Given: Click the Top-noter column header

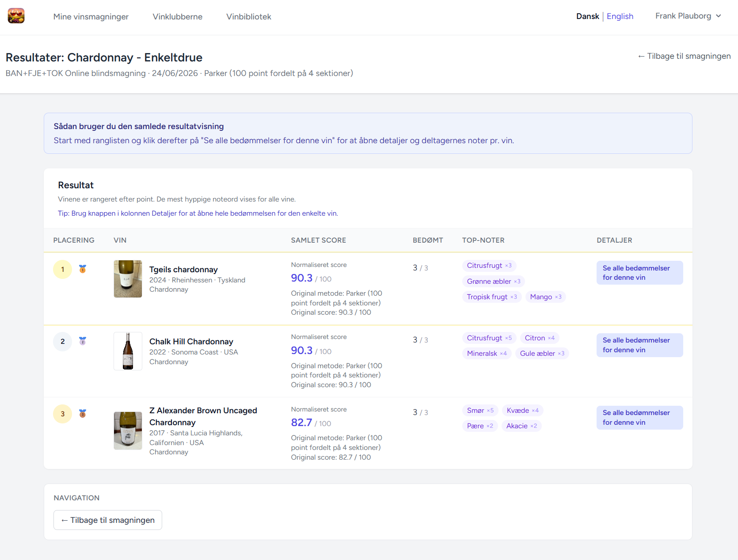Looking at the screenshot, I should [483, 240].
